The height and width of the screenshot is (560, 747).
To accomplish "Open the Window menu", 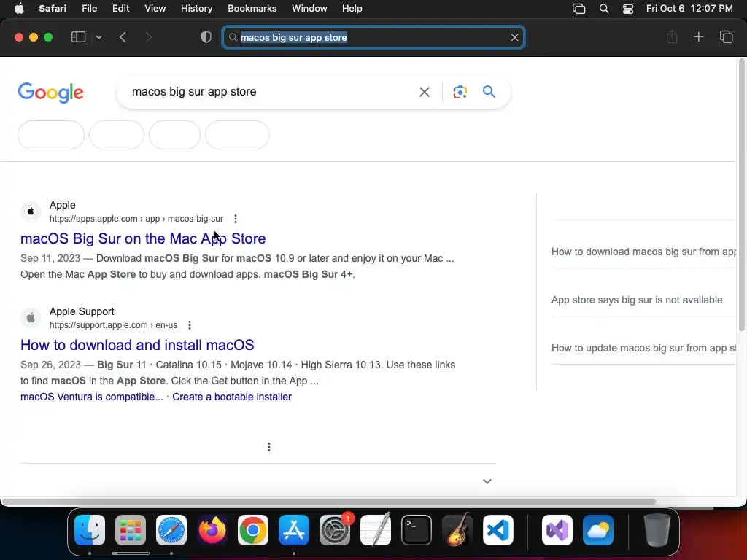I will tap(309, 9).
